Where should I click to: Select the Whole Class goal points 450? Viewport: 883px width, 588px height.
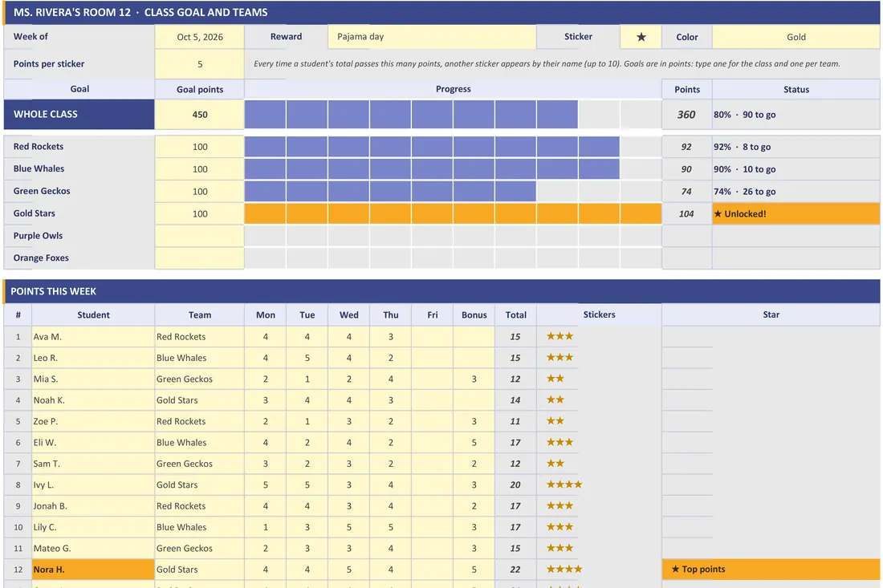click(199, 115)
